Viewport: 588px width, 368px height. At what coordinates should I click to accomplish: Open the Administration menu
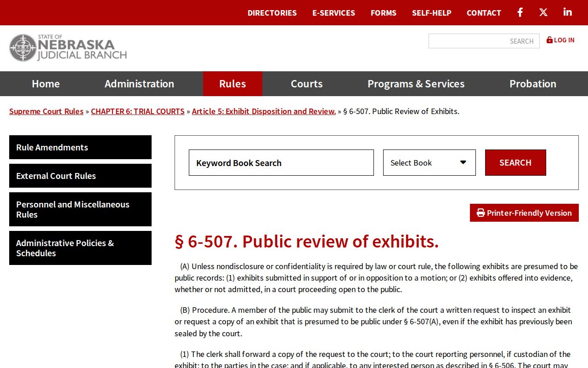click(x=139, y=84)
